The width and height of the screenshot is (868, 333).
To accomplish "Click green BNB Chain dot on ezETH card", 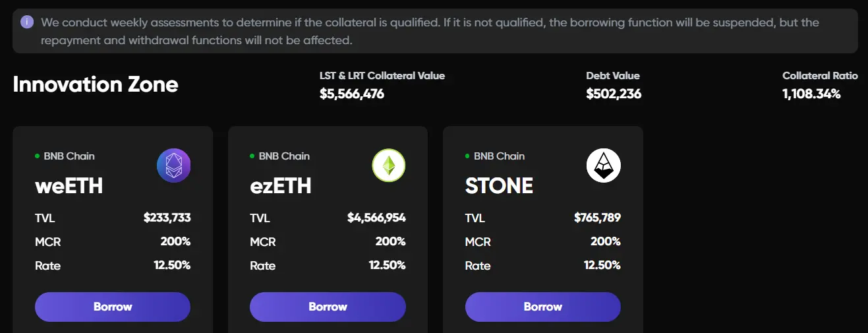I will (252, 156).
